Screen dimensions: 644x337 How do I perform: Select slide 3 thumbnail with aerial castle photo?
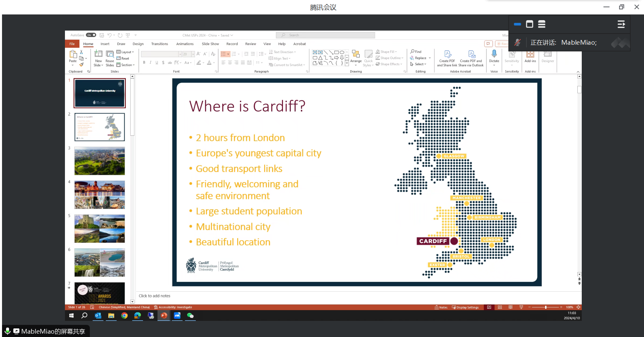point(100,161)
